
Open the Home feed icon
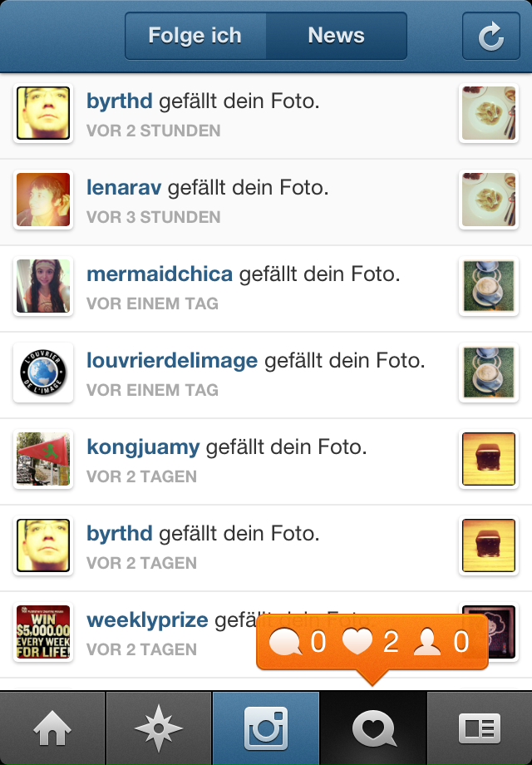[x=52, y=728]
